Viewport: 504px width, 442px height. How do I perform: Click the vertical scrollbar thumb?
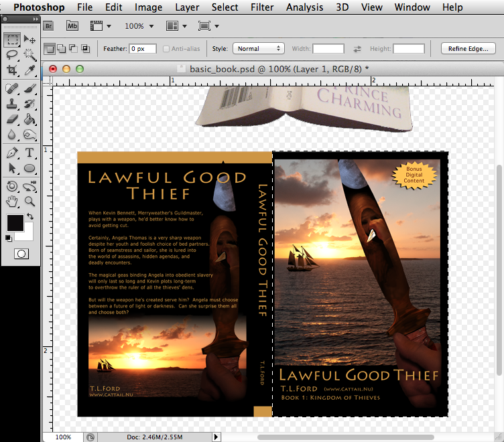(x=499, y=270)
